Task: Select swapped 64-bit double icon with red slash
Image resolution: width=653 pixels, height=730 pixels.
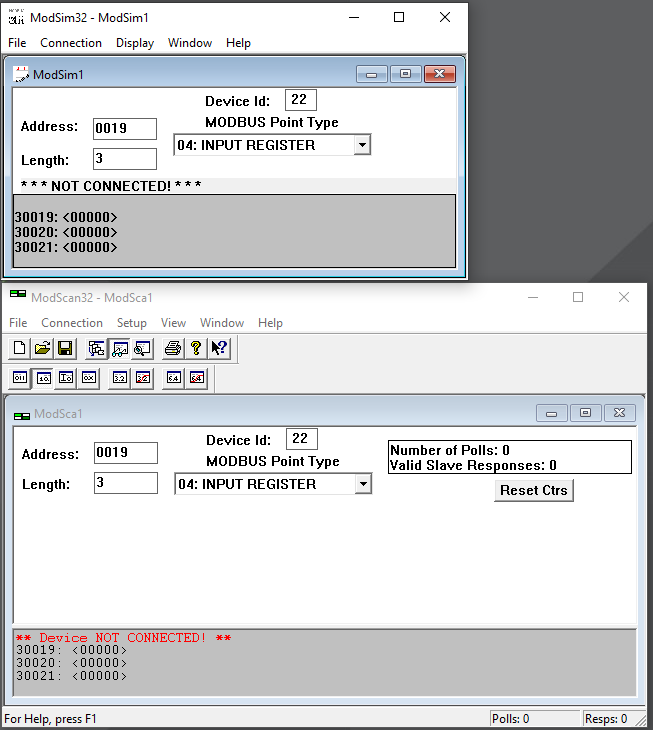Action: [197, 378]
